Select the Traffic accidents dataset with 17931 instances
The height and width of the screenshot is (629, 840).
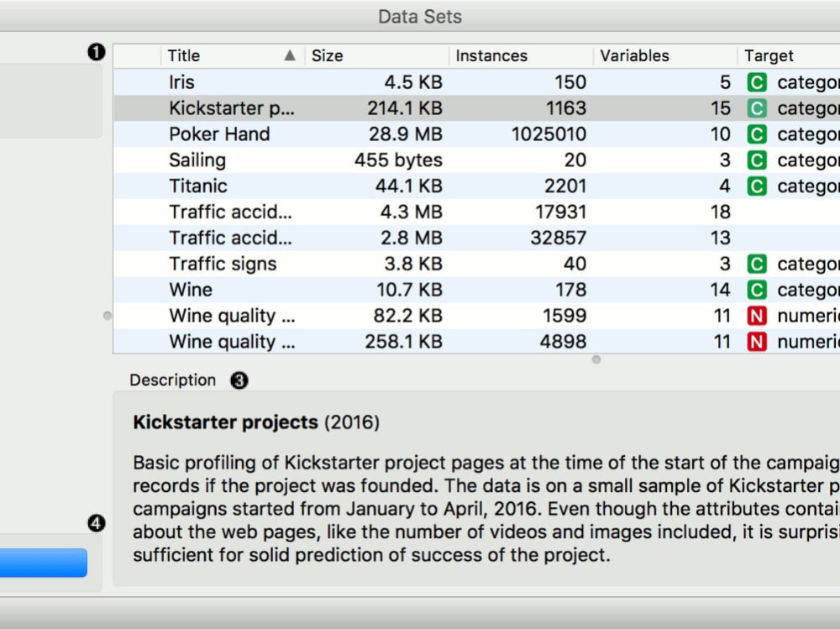[477, 212]
